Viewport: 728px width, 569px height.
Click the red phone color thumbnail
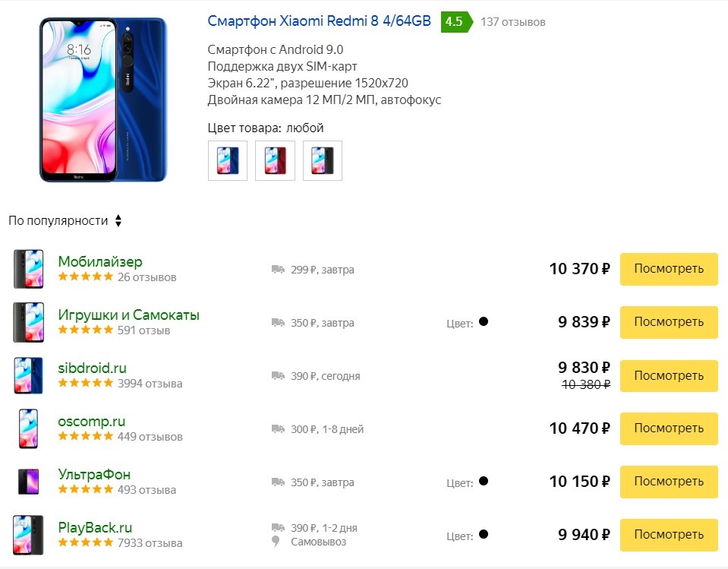(x=275, y=160)
